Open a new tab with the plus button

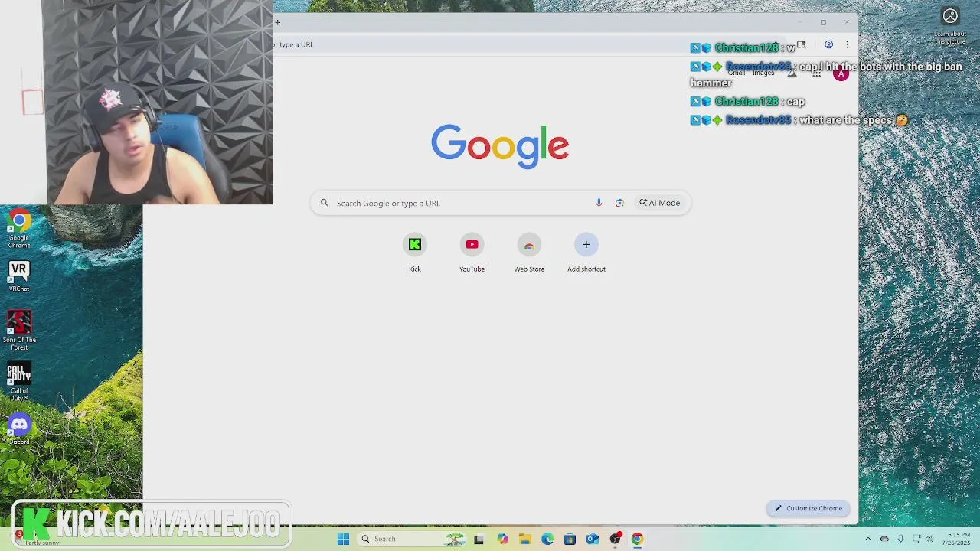pos(278,22)
